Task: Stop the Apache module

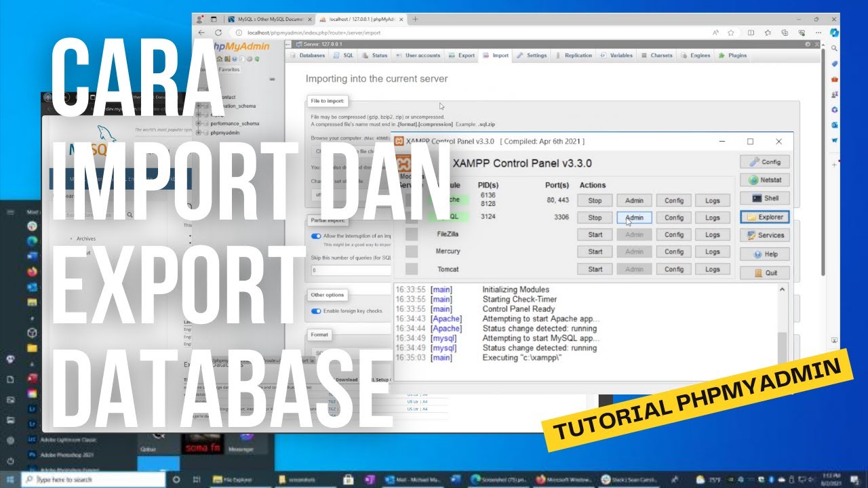Action: coord(595,201)
